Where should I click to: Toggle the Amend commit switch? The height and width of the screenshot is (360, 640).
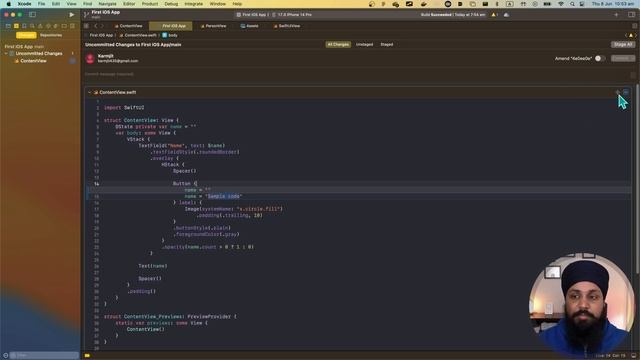[599, 58]
